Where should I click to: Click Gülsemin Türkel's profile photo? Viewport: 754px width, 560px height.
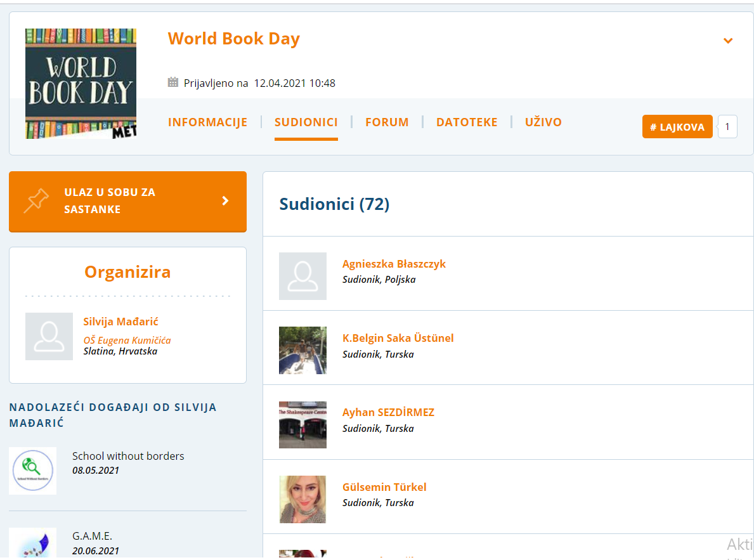coord(302,499)
